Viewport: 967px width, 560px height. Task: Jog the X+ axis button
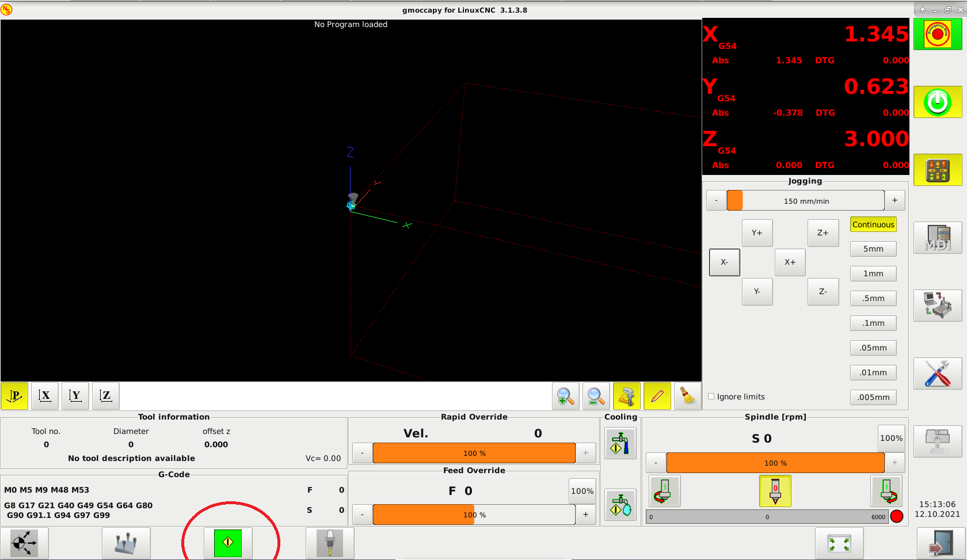click(790, 262)
